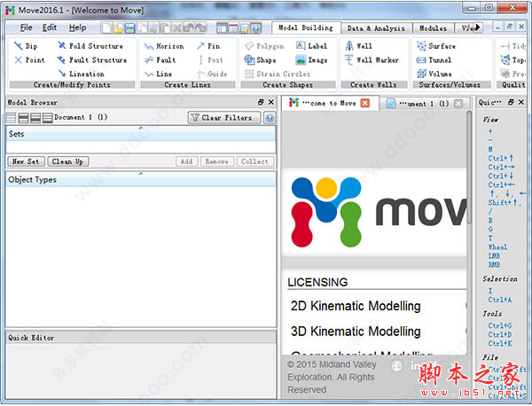Click the New Set button
Screen dimensions: 532x406
(26, 161)
